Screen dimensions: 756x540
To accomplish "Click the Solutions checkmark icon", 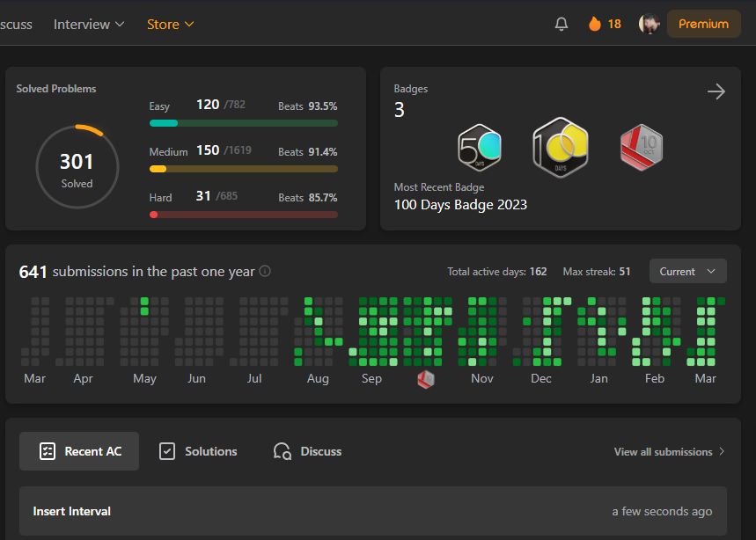I will coord(167,451).
